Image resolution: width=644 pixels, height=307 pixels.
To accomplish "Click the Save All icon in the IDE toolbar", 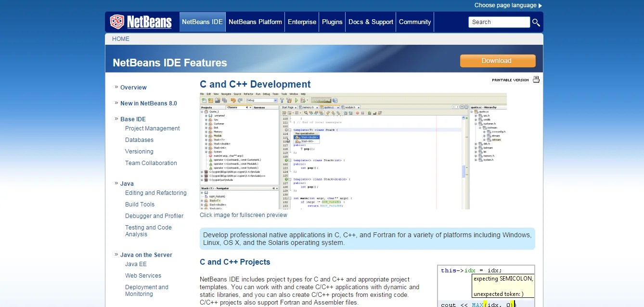I will pyautogui.click(x=224, y=100).
